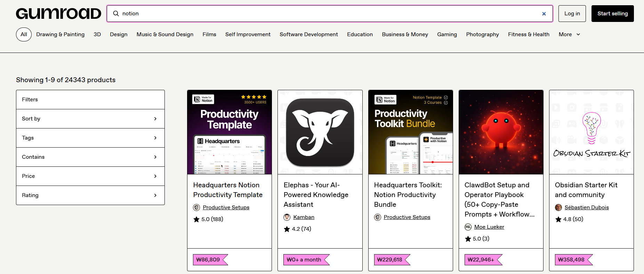Screen dimensions: 644x274
Task: Expand the Price filter
Action: point(90,176)
